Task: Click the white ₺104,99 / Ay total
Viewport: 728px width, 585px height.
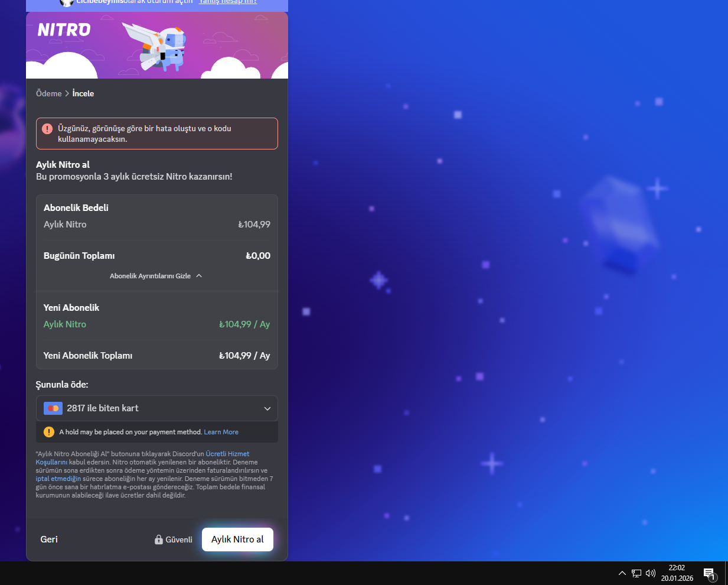Action: point(244,356)
